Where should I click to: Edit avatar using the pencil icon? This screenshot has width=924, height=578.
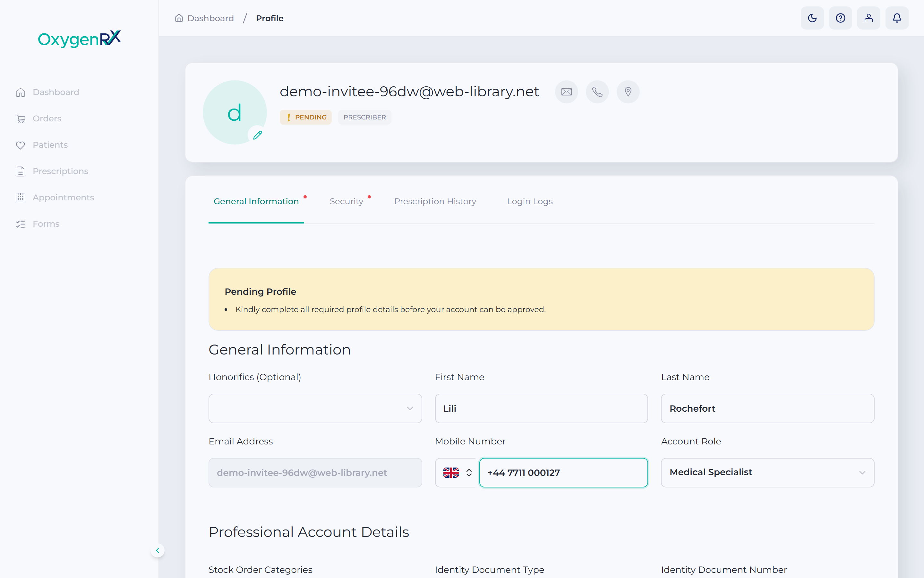(x=258, y=135)
